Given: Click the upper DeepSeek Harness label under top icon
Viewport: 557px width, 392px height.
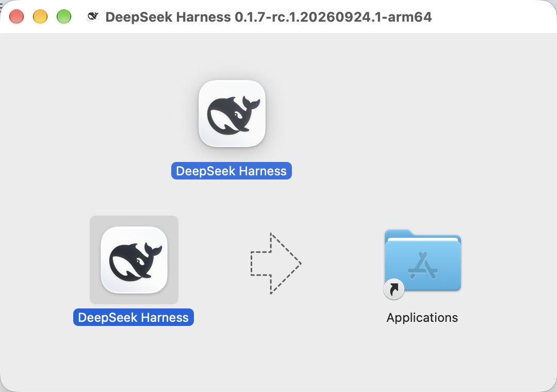Looking at the screenshot, I should [231, 171].
